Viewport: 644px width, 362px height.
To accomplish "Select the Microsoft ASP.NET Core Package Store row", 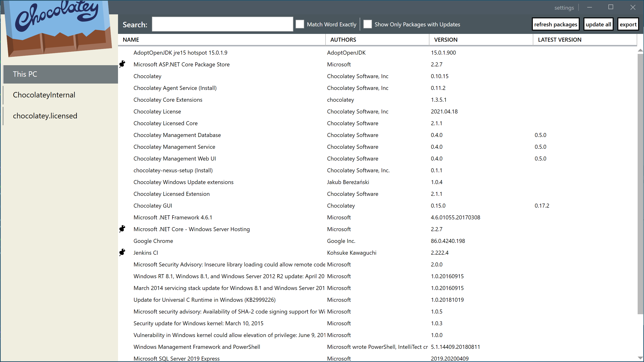I will pyautogui.click(x=378, y=64).
